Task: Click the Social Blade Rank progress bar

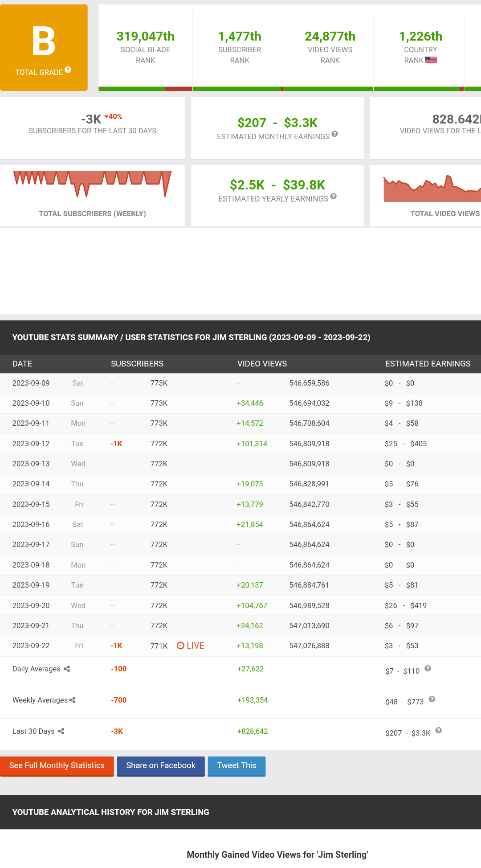Action: pyautogui.click(x=146, y=89)
